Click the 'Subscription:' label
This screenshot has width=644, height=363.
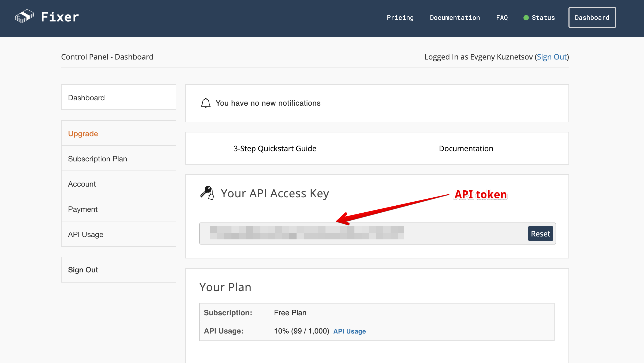click(x=228, y=313)
